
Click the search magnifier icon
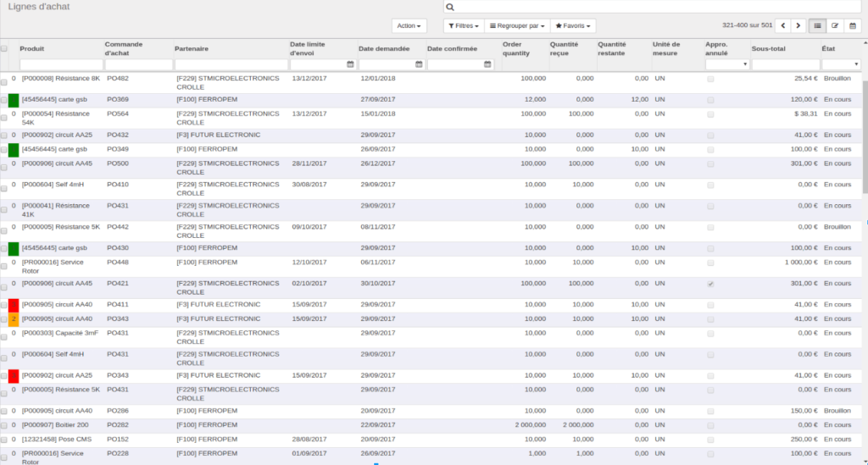click(450, 7)
